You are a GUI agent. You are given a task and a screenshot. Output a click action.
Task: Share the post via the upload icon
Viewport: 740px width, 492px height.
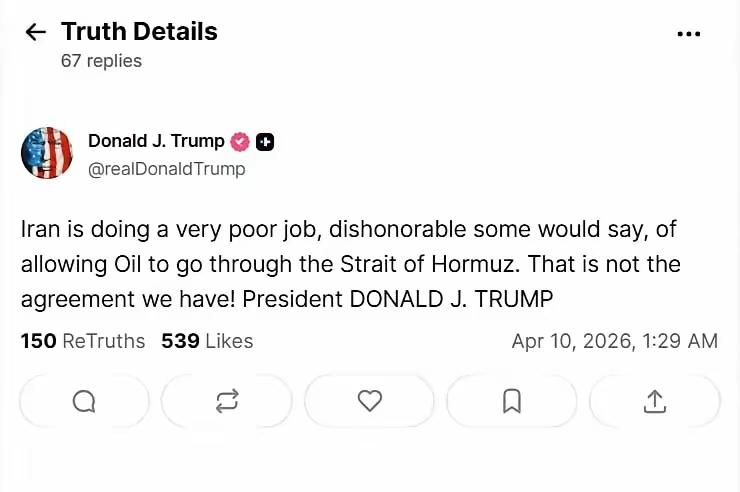tap(655, 401)
